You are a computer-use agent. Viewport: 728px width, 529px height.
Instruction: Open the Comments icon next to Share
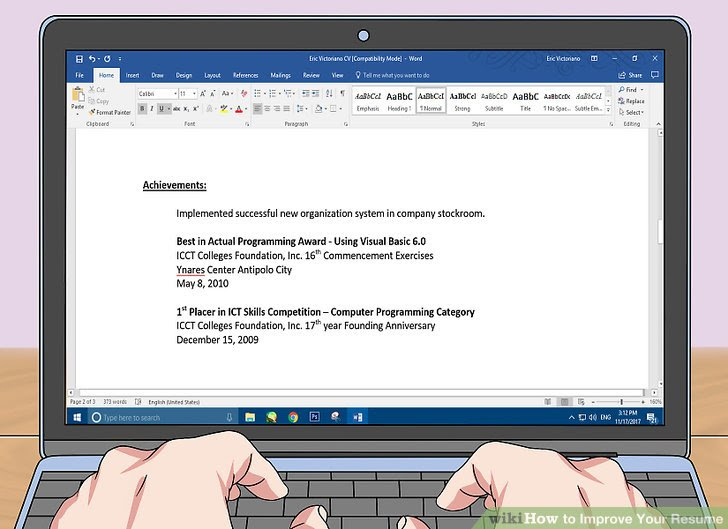[x=655, y=75]
